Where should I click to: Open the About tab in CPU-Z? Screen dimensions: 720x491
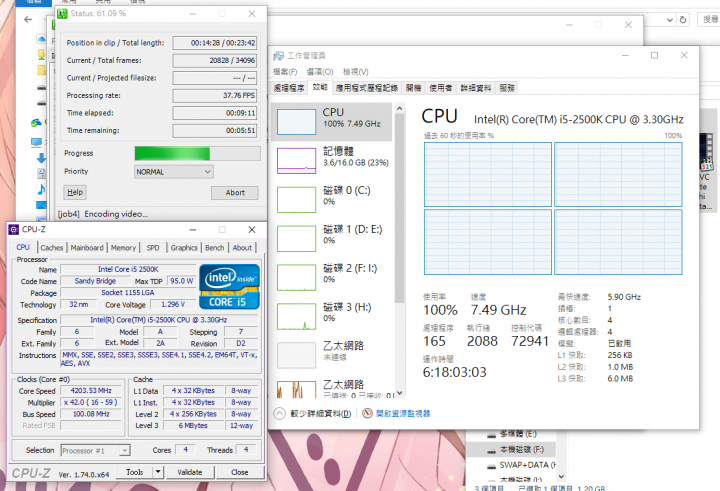242,248
